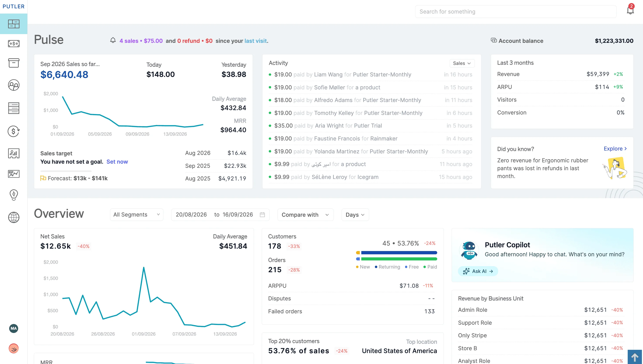Click the Did you know illustration
The height and width of the screenshot is (364, 643).
615,168
